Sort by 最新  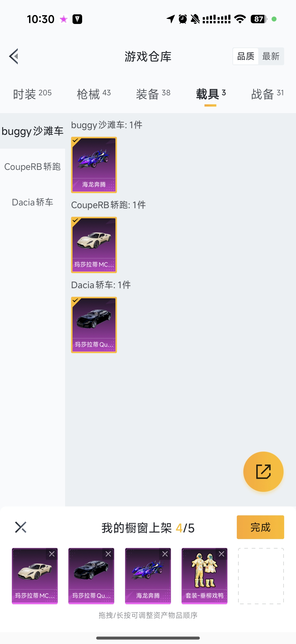(271, 56)
